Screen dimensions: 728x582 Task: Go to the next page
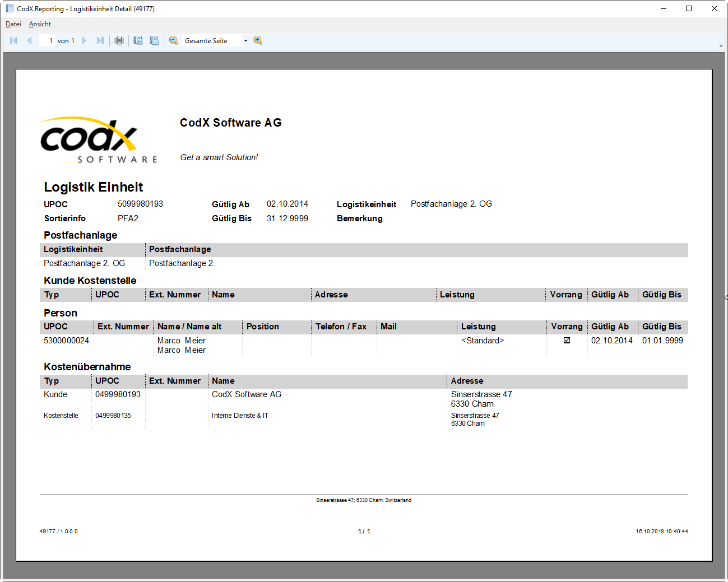click(x=84, y=40)
